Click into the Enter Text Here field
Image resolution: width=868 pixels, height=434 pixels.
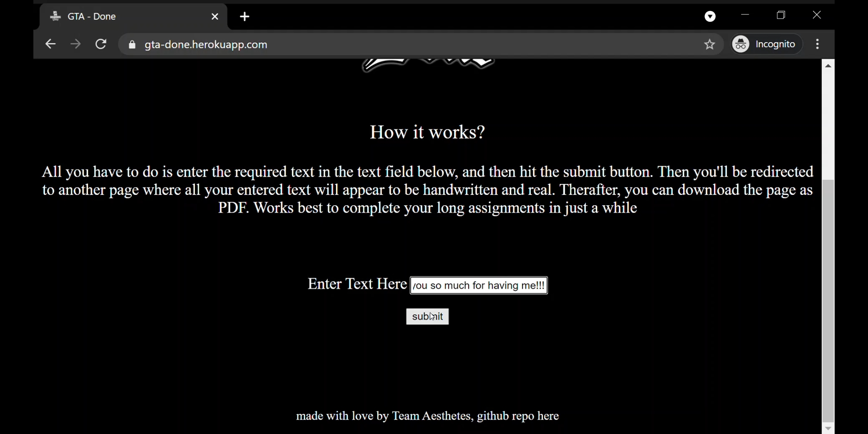pos(479,286)
